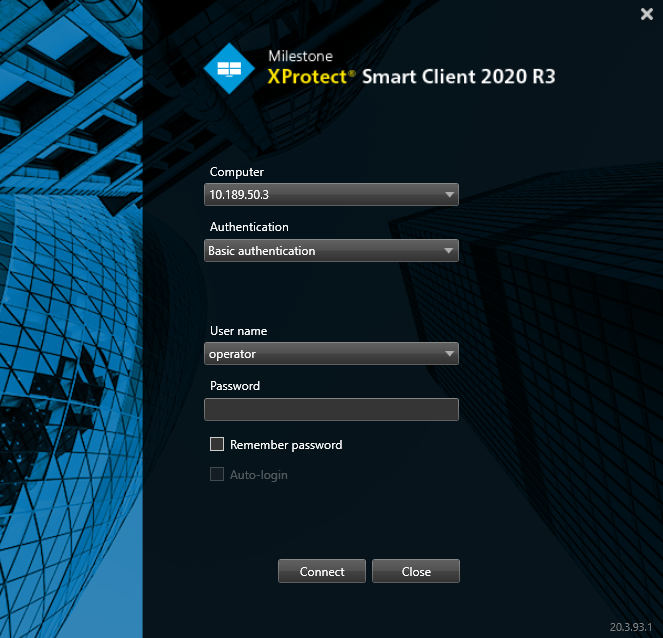Click the Close button
The image size is (663, 638).
click(416, 571)
